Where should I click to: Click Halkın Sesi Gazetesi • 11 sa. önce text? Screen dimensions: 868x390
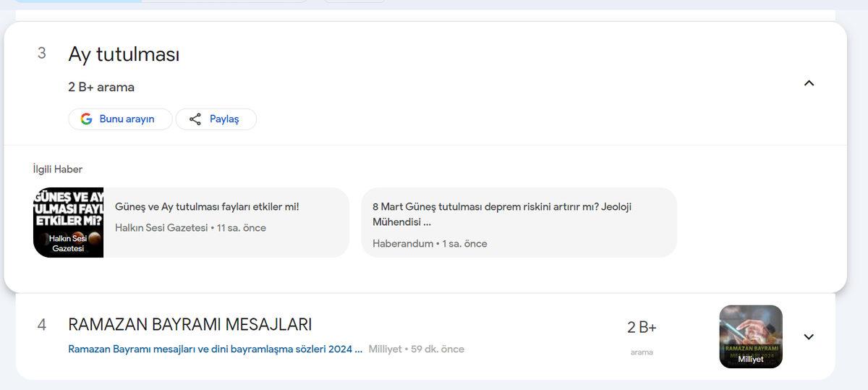190,228
